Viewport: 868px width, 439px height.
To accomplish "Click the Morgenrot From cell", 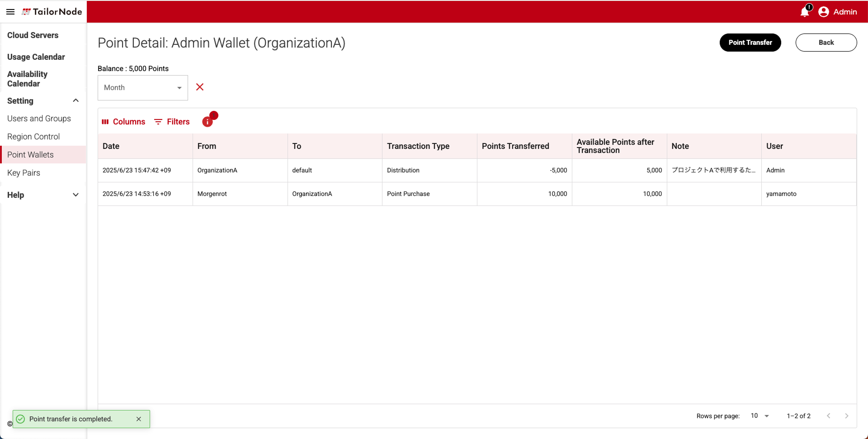I will point(240,194).
